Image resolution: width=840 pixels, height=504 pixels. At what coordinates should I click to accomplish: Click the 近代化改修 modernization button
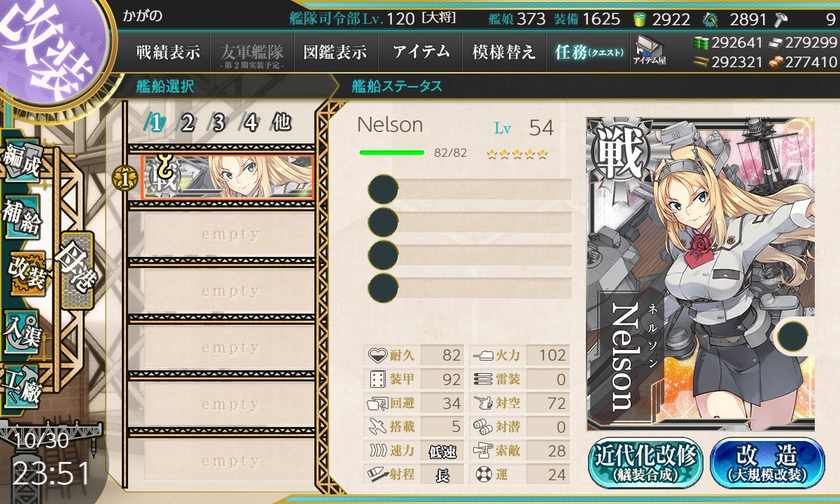(646, 463)
